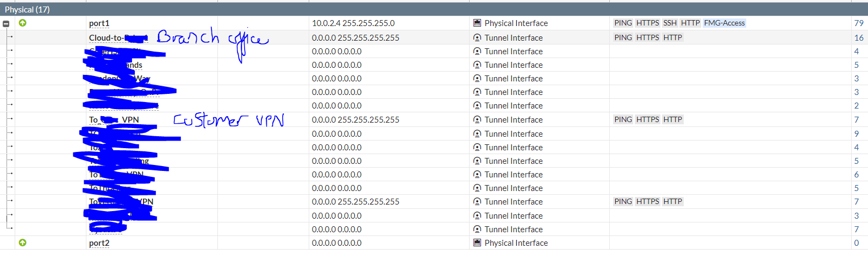This screenshot has width=868, height=261.
Task: Open reference count 79 for port1
Action: pos(859,23)
